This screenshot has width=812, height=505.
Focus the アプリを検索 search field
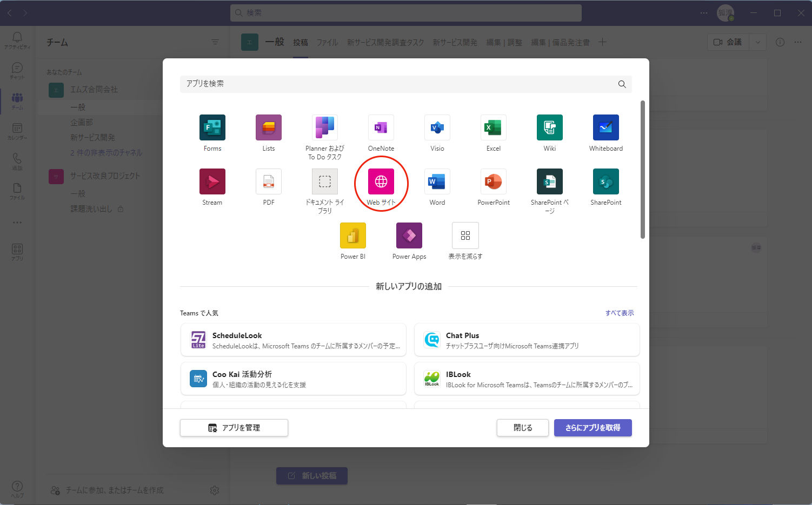(406, 84)
